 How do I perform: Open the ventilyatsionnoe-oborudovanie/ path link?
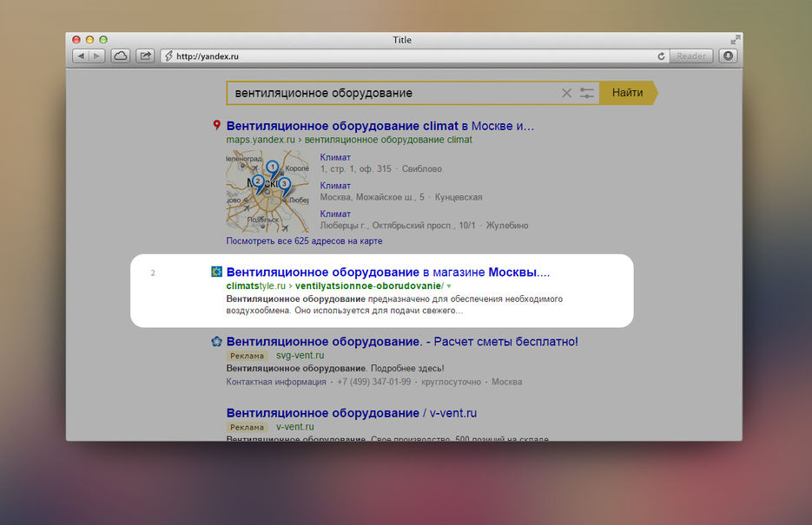tap(369, 286)
